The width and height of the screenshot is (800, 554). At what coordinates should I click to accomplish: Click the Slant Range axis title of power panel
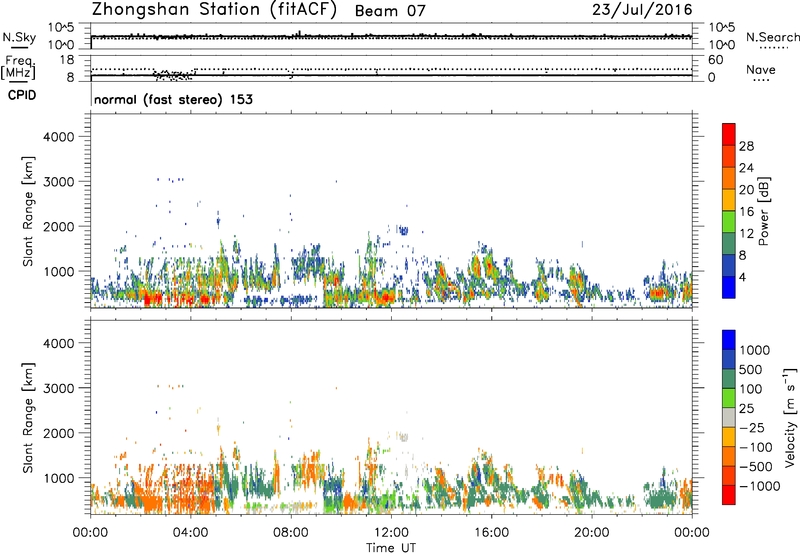[28, 211]
